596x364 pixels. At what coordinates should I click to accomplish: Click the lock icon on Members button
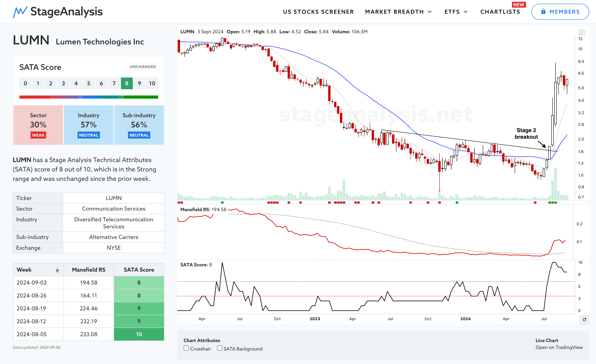pos(543,12)
